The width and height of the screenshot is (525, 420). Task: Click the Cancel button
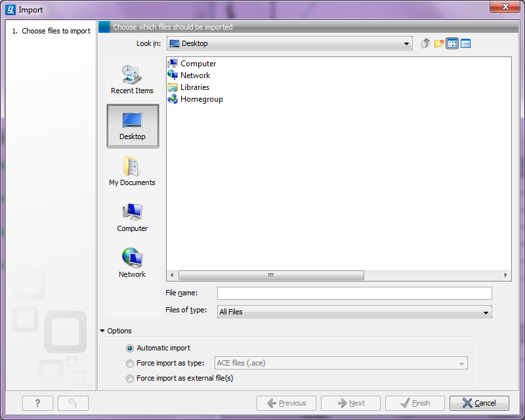[480, 403]
